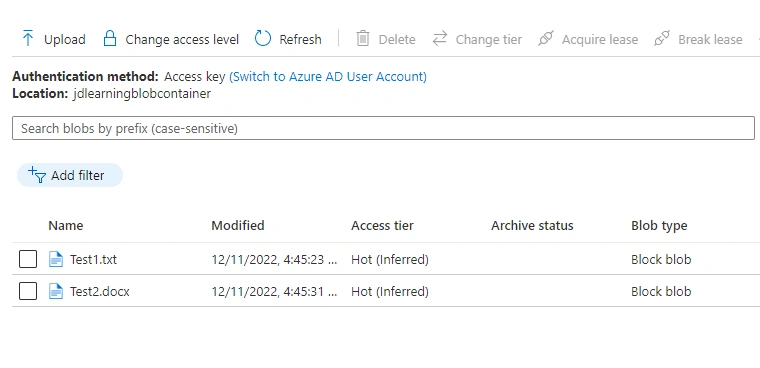Click the Change tier arrows icon
760x368 pixels.
(440, 38)
